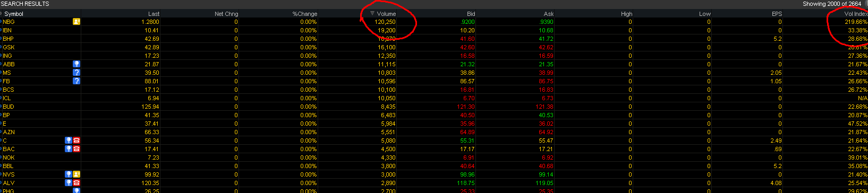
Task: Click C ask value 55.47
Action: 546,141
